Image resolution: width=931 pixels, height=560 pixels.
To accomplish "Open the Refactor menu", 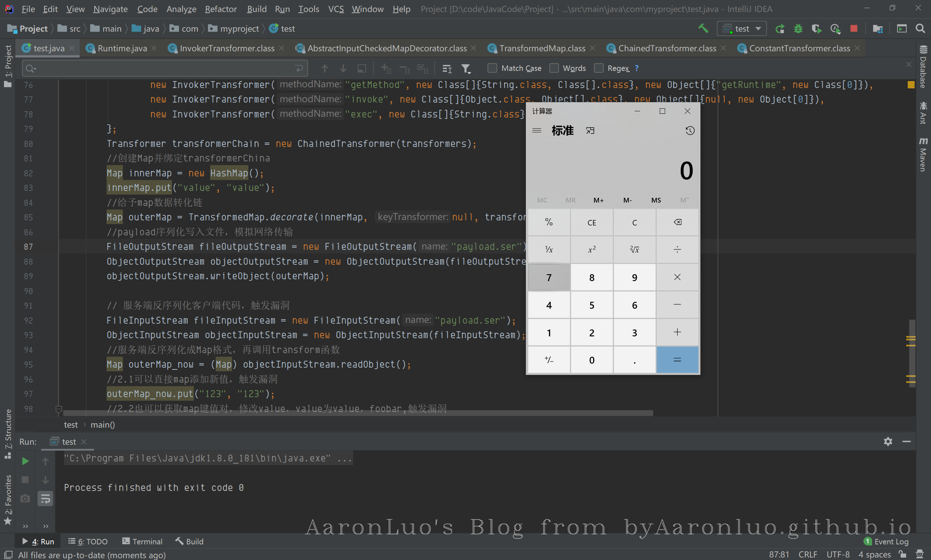I will pyautogui.click(x=221, y=9).
